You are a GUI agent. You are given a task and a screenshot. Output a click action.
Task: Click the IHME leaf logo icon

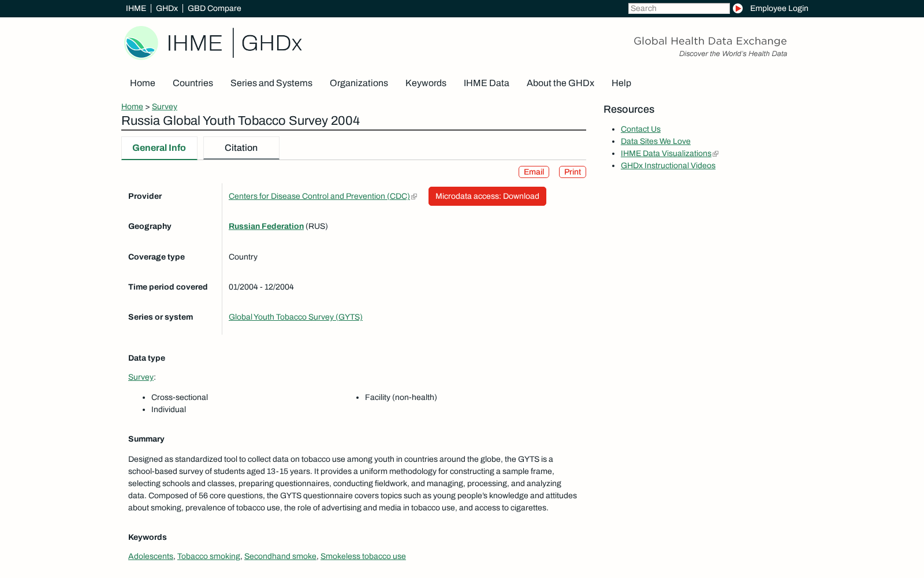pos(141,43)
